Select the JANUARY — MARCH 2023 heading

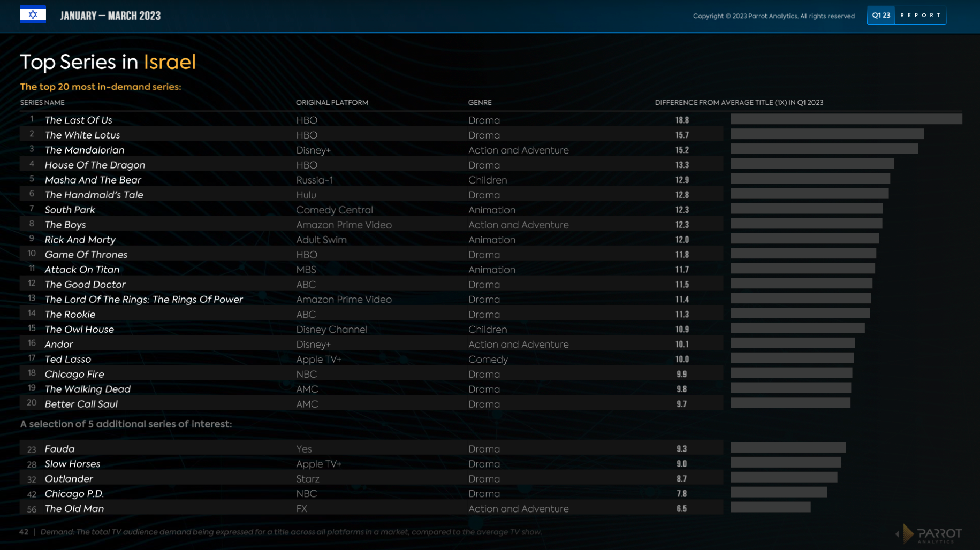tap(110, 16)
